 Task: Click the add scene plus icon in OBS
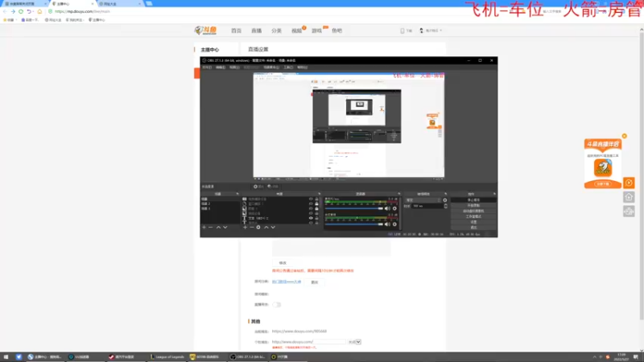tap(204, 228)
